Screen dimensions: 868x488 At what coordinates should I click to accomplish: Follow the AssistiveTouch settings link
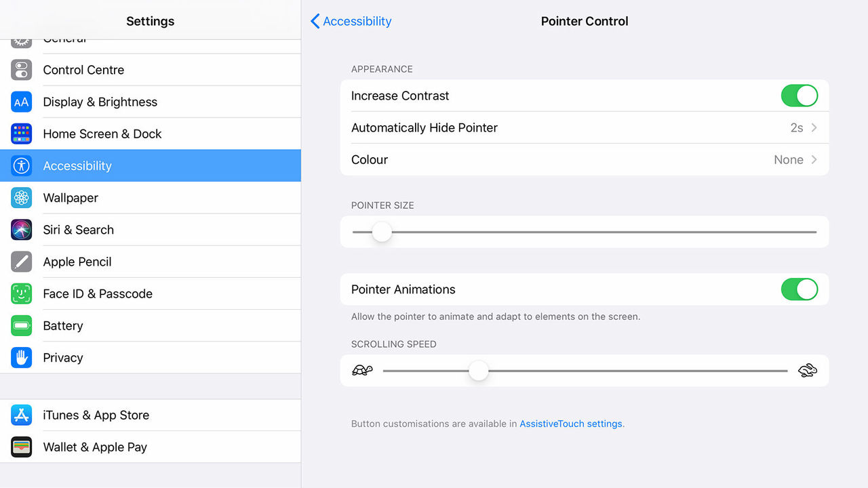[x=571, y=424]
